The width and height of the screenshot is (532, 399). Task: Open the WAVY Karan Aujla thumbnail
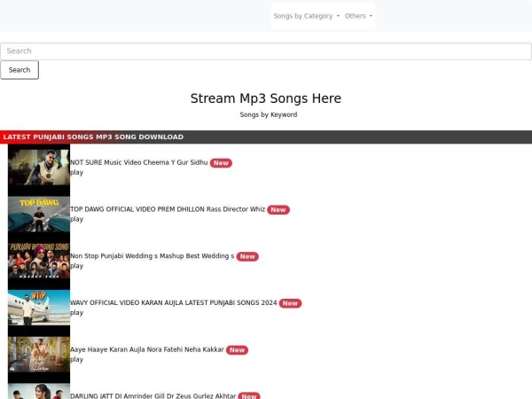point(39,308)
